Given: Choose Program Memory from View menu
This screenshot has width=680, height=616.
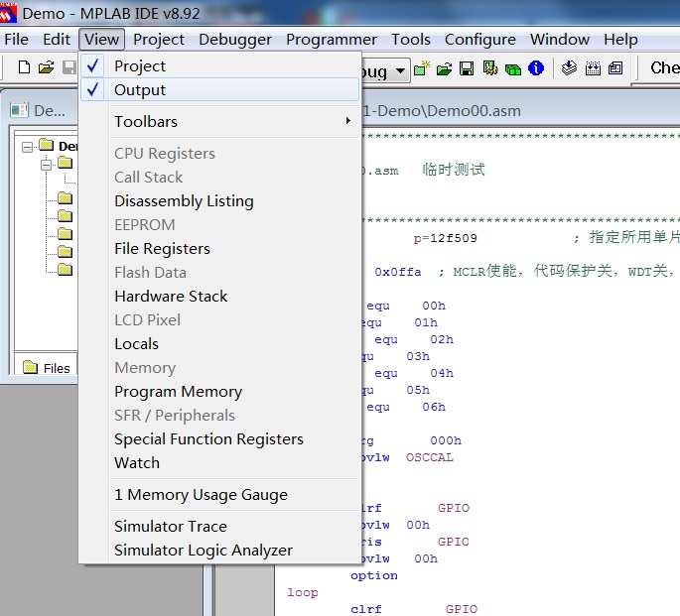Looking at the screenshot, I should tap(220, 392).
